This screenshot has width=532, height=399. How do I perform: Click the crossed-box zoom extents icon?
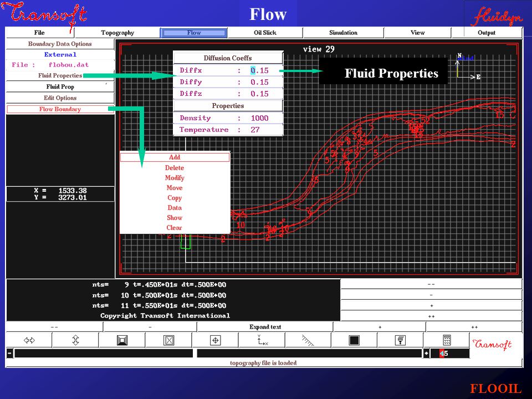(168, 340)
